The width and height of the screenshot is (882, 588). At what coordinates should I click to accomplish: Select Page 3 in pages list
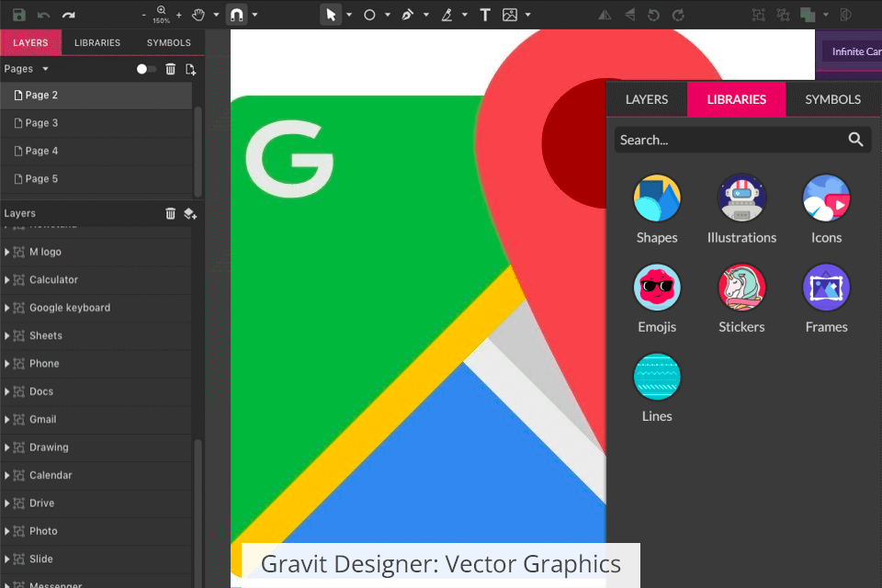(x=96, y=123)
